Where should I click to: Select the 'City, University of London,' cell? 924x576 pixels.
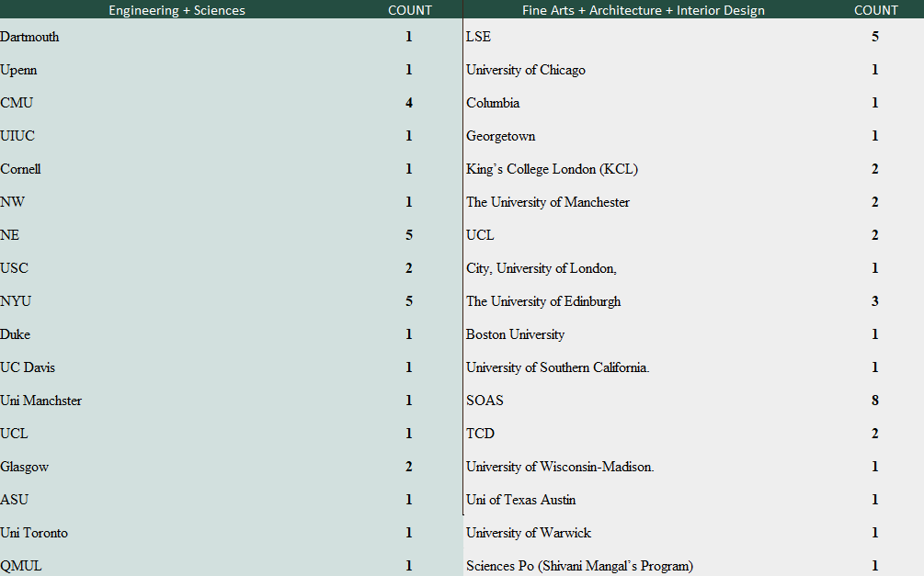pos(542,268)
